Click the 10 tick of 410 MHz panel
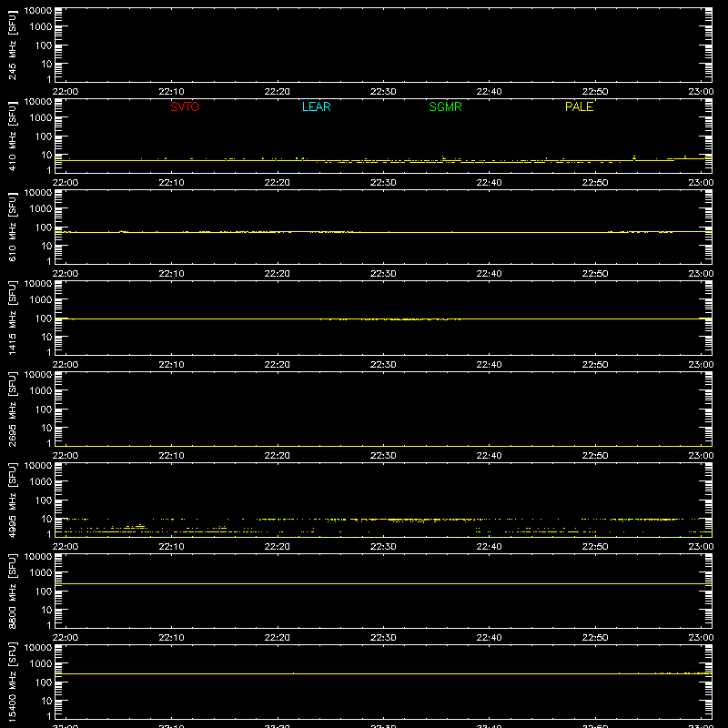728x728 pixels. [x=46, y=155]
